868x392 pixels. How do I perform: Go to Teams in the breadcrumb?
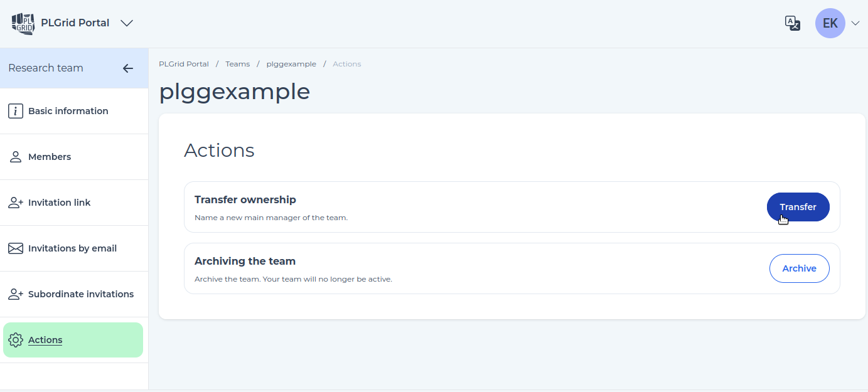238,64
